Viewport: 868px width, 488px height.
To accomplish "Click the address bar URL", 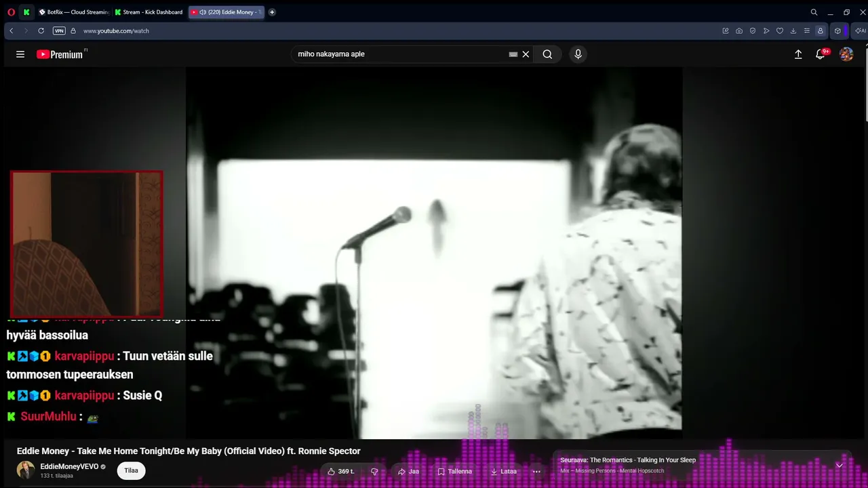I will pyautogui.click(x=116, y=30).
